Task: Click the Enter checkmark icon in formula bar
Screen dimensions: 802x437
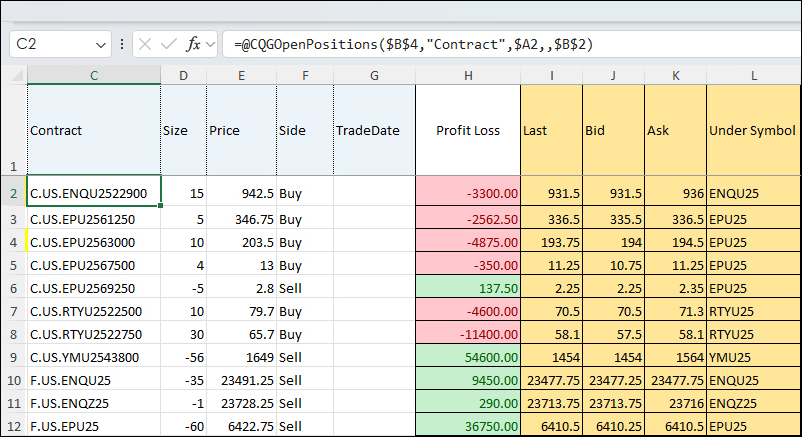Action: [x=169, y=45]
